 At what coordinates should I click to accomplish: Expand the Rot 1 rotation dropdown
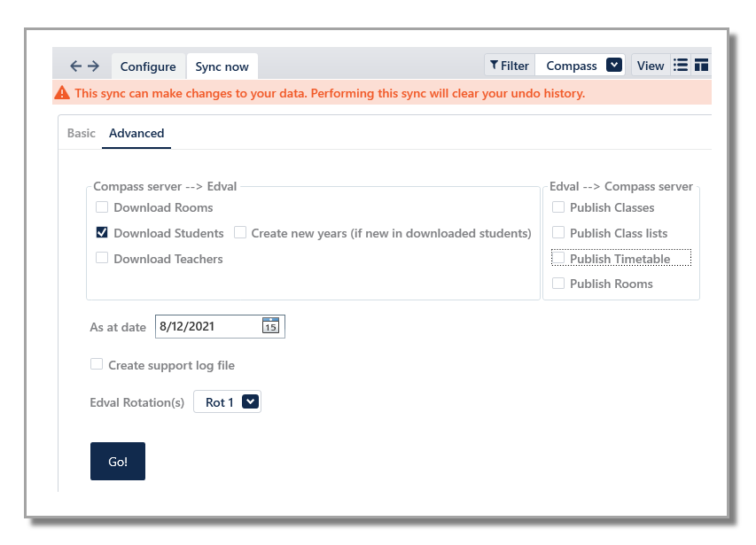227,402
